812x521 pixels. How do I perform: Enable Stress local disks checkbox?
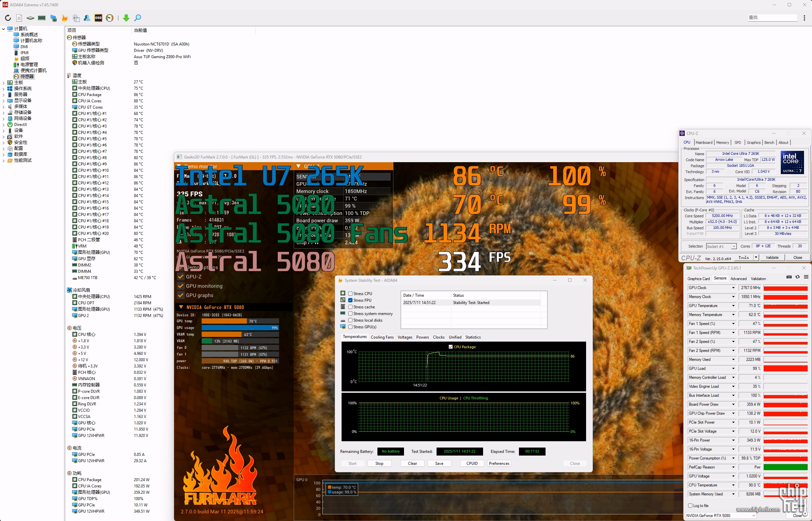pos(351,320)
